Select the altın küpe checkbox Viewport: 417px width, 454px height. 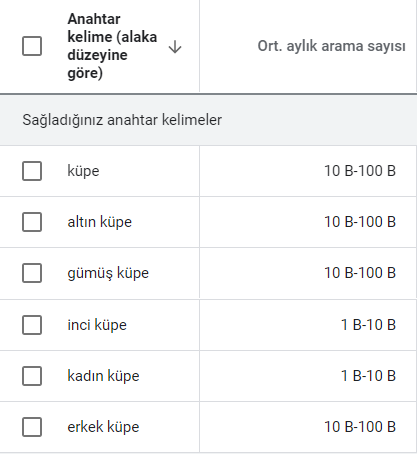(x=32, y=222)
